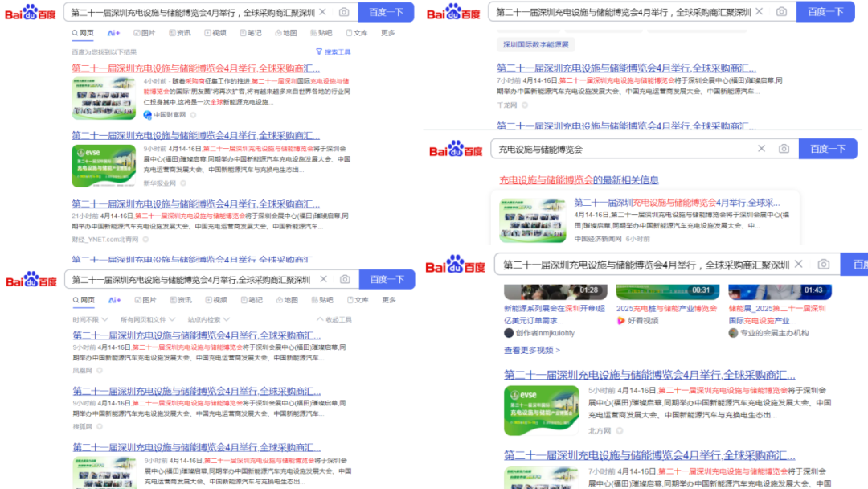Expand the 所有网页和文件 file type dropdown
This screenshot has width=868, height=489.
coord(147,319)
